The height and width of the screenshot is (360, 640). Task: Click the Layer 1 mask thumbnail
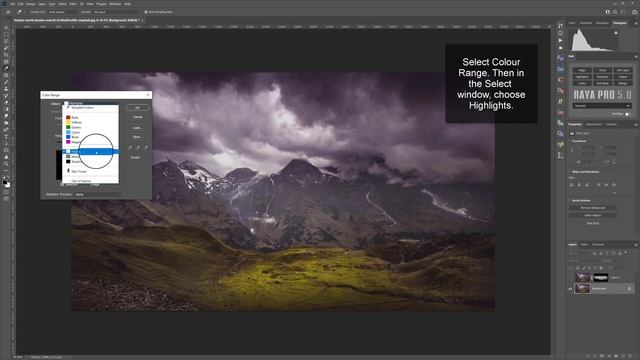(600, 278)
